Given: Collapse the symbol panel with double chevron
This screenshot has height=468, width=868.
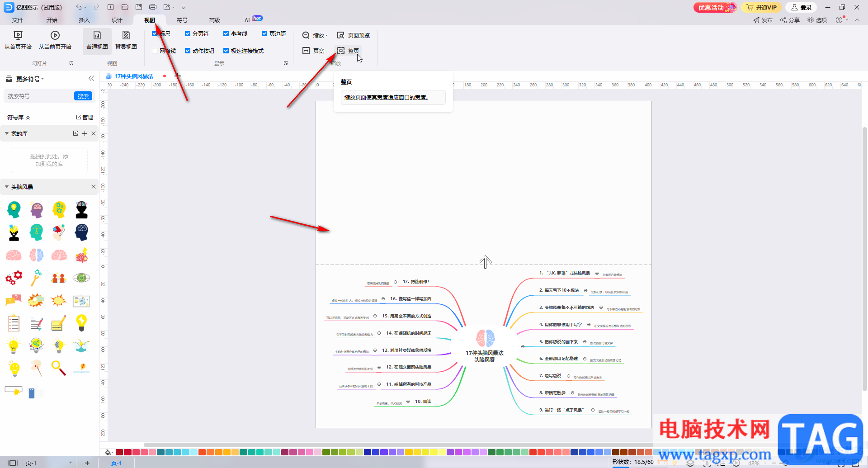Looking at the screenshot, I should (x=91, y=79).
